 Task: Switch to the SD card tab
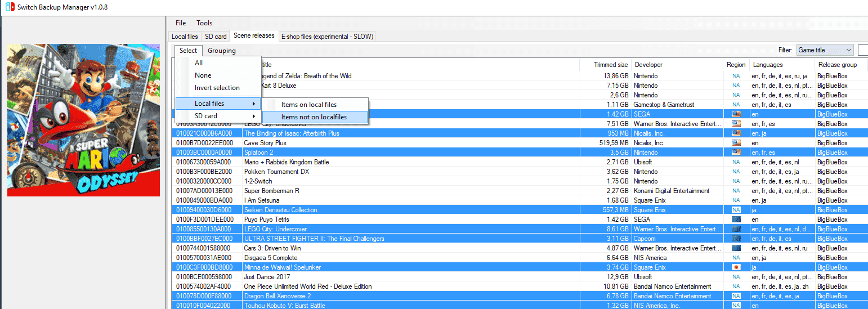(216, 37)
